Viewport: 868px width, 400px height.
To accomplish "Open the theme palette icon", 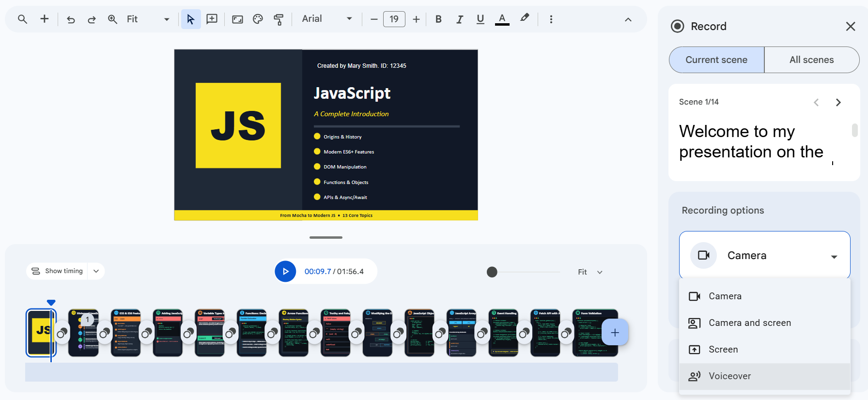I will tap(258, 19).
